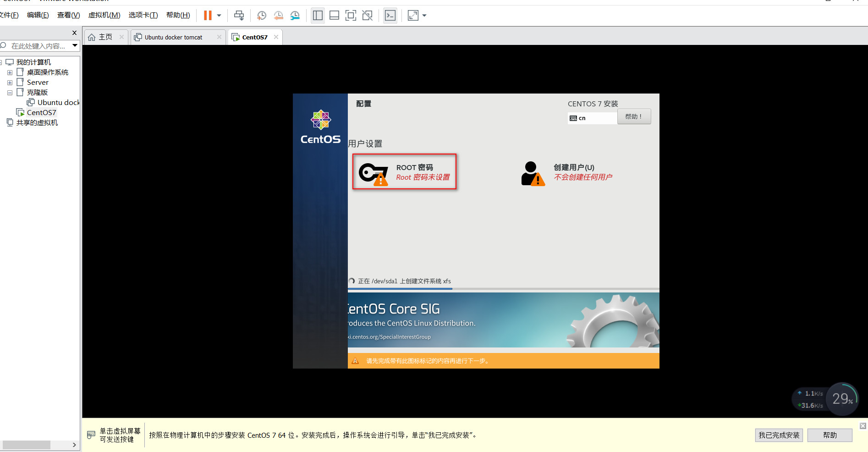The image size is (868, 452).
Task: Select the 克隆版 tree item
Action: click(37, 92)
